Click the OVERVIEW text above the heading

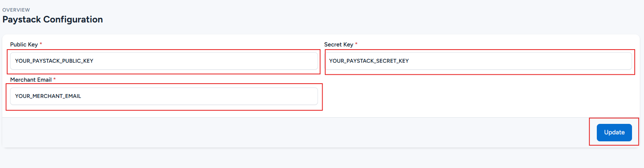click(x=16, y=10)
